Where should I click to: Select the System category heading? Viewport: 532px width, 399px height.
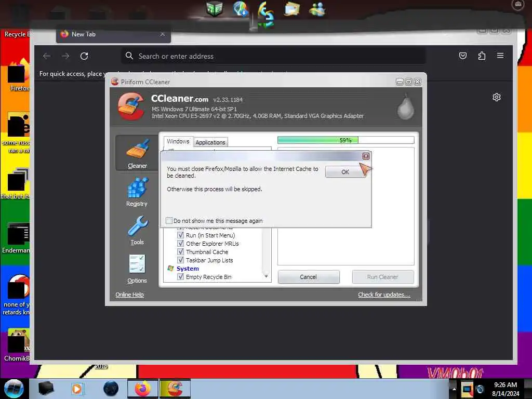[x=188, y=269]
